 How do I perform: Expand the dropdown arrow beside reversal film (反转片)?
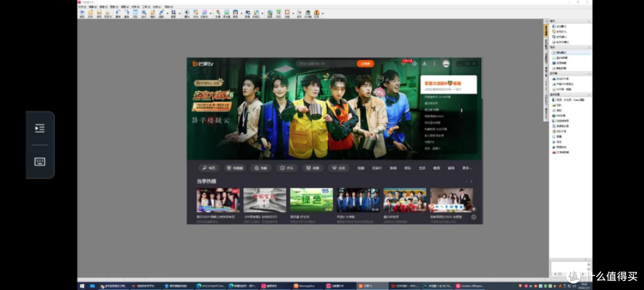pyautogui.click(x=210, y=14)
